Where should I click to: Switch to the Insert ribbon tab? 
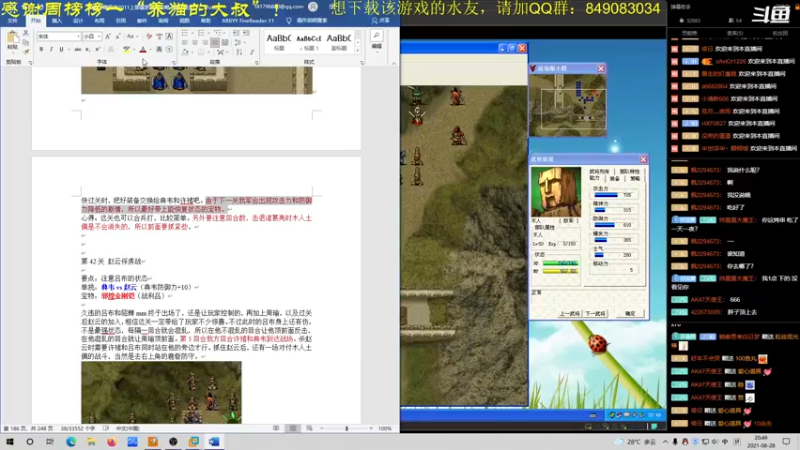(x=57, y=20)
